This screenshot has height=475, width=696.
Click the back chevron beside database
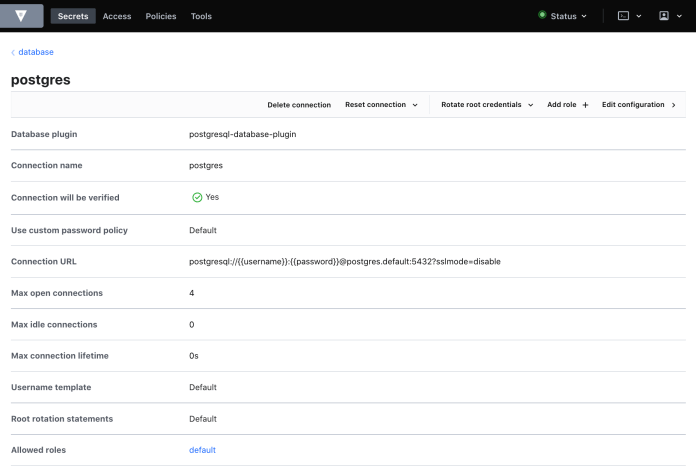13,52
